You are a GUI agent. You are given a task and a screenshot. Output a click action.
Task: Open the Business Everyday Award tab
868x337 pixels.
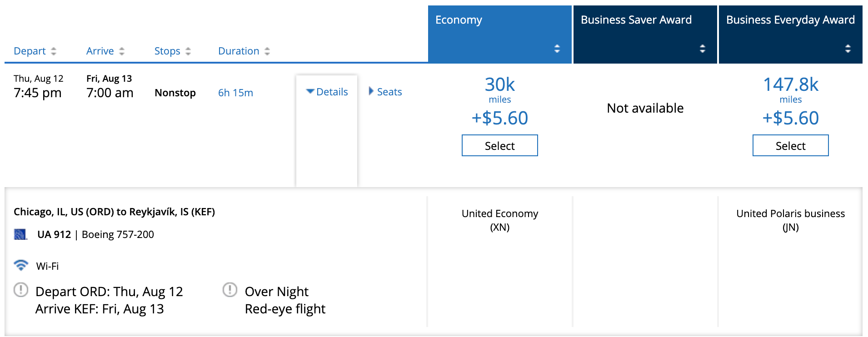tap(790, 20)
